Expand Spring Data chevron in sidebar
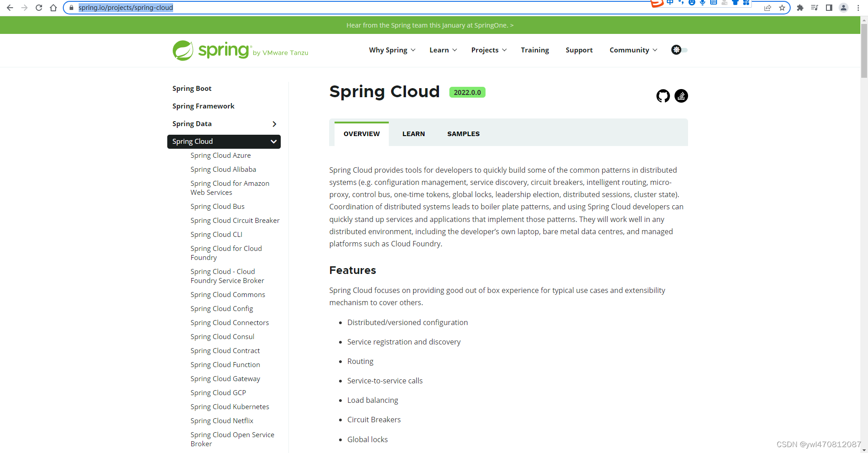The height and width of the screenshot is (453, 868). click(274, 124)
